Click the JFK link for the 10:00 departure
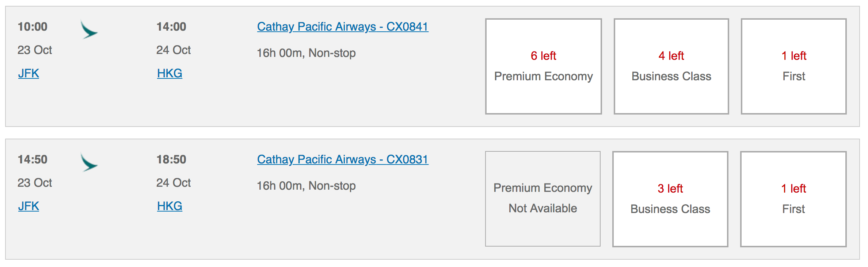The image size is (868, 267). [28, 73]
